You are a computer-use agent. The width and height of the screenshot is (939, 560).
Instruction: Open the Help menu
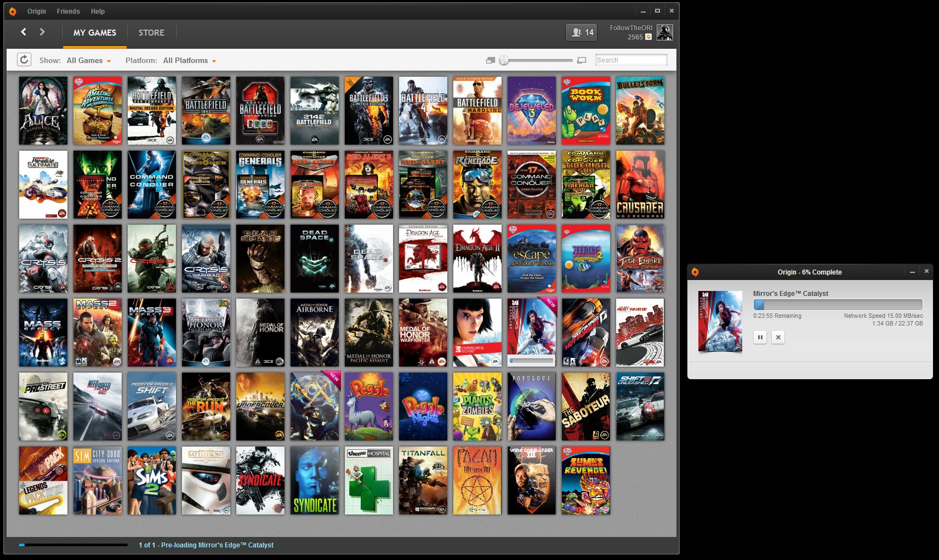(98, 11)
